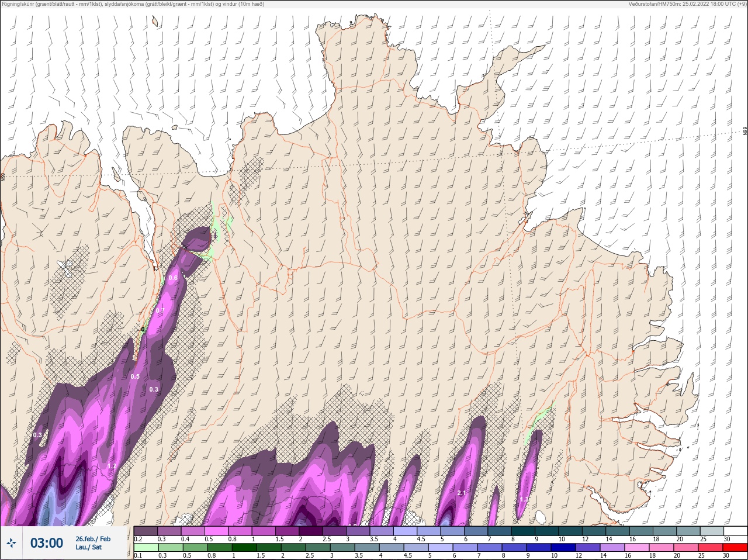This screenshot has height=560, width=748.
Task: Click the red bottom legend swatch after 30
Action: tap(735, 548)
